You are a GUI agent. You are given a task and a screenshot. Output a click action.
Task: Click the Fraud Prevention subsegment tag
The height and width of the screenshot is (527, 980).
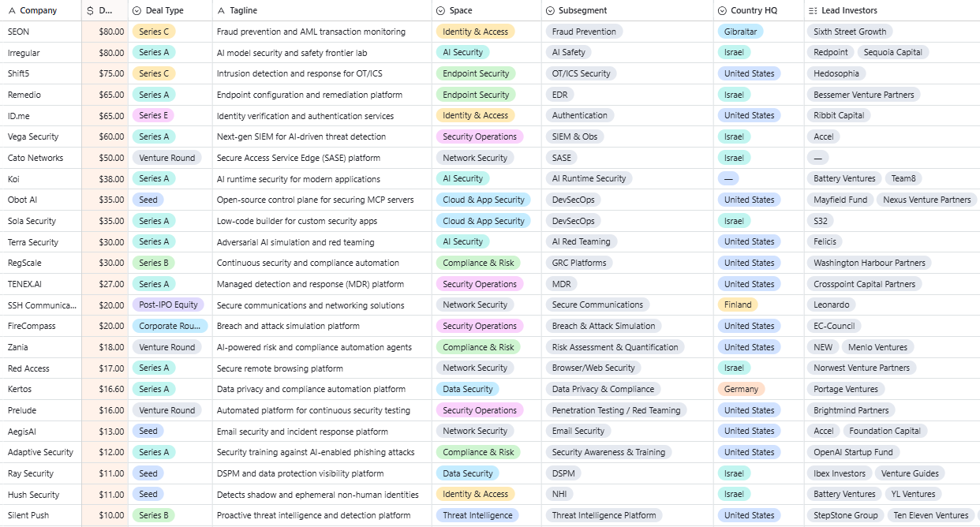pyautogui.click(x=584, y=32)
